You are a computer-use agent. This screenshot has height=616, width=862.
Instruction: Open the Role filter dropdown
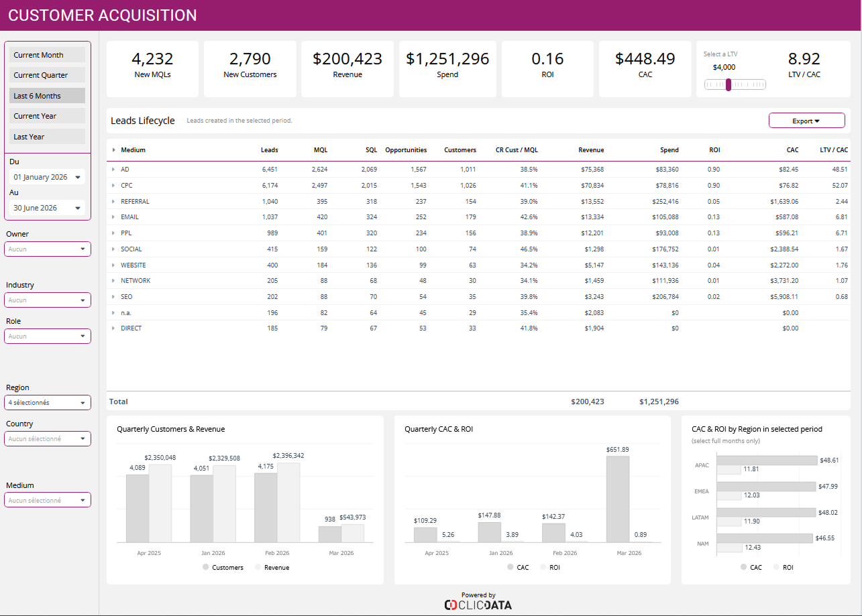tap(48, 336)
